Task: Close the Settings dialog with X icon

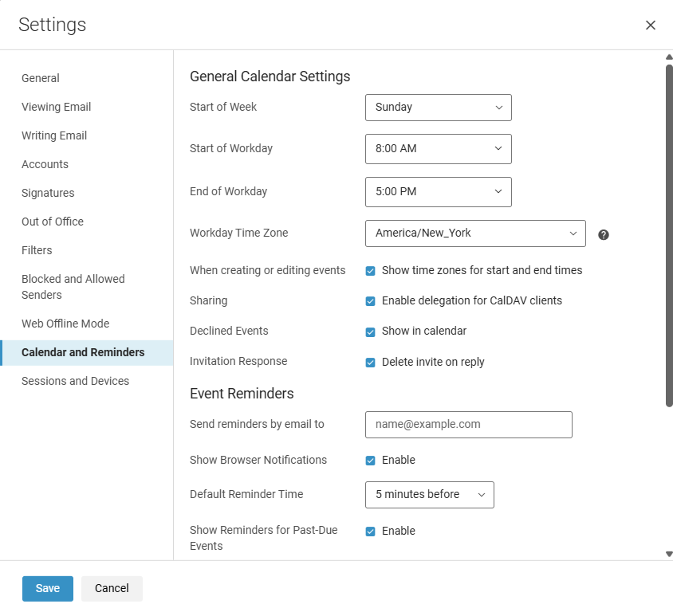Action: pos(650,26)
